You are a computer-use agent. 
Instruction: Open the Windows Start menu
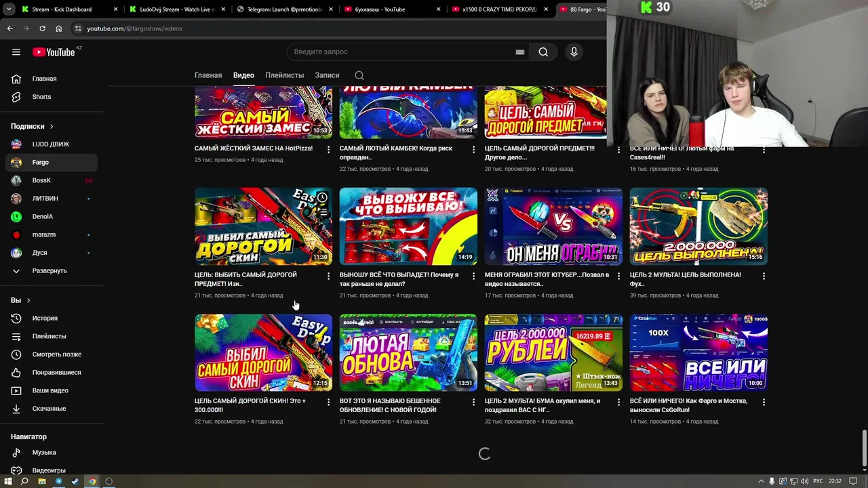coord(8,481)
